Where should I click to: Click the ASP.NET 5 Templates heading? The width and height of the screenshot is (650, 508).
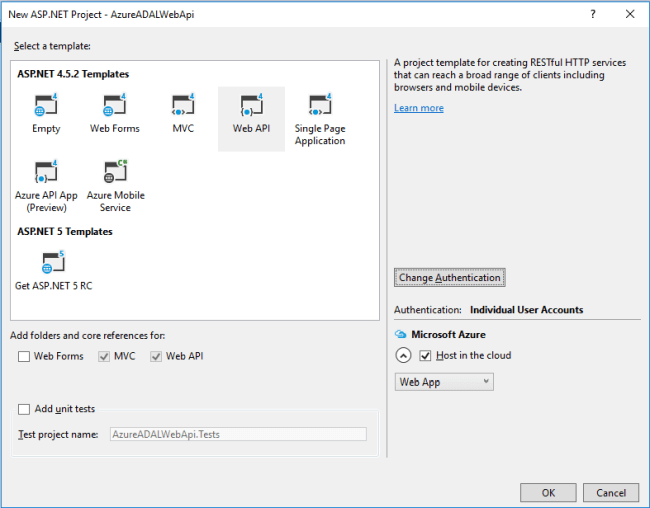click(65, 231)
